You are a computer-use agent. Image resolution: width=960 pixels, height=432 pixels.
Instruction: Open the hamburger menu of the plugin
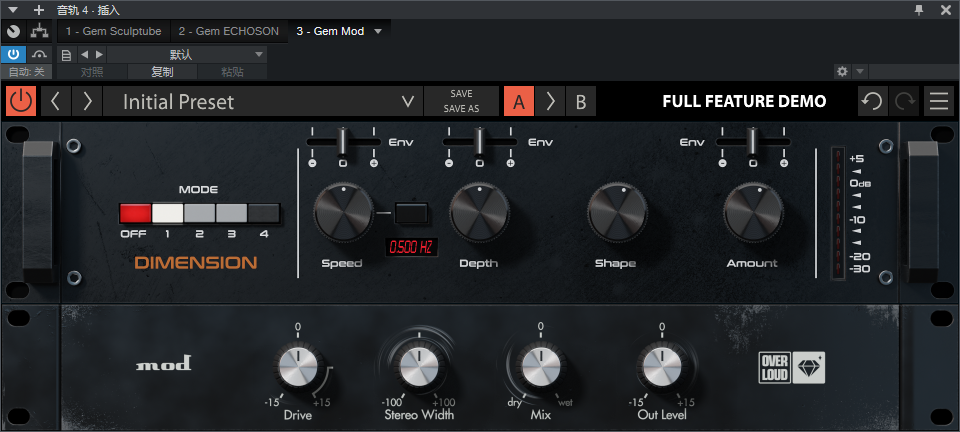939,101
